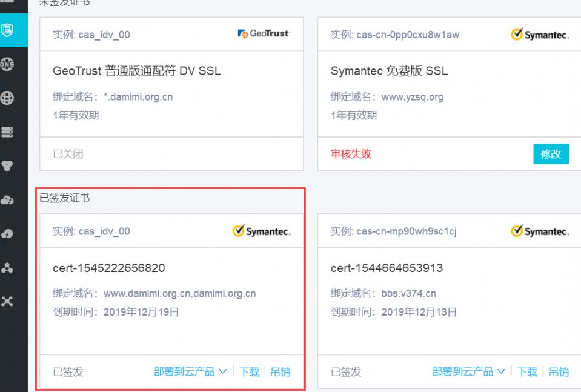Expand 部署到云产品 dropdown for cert-1545222656820
The height and width of the screenshot is (392, 581).
click(x=190, y=372)
